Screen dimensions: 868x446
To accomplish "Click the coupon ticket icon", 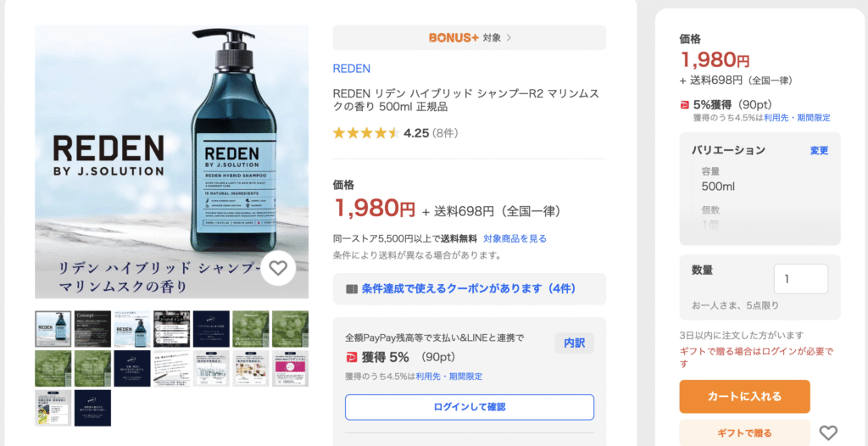I will (352, 289).
